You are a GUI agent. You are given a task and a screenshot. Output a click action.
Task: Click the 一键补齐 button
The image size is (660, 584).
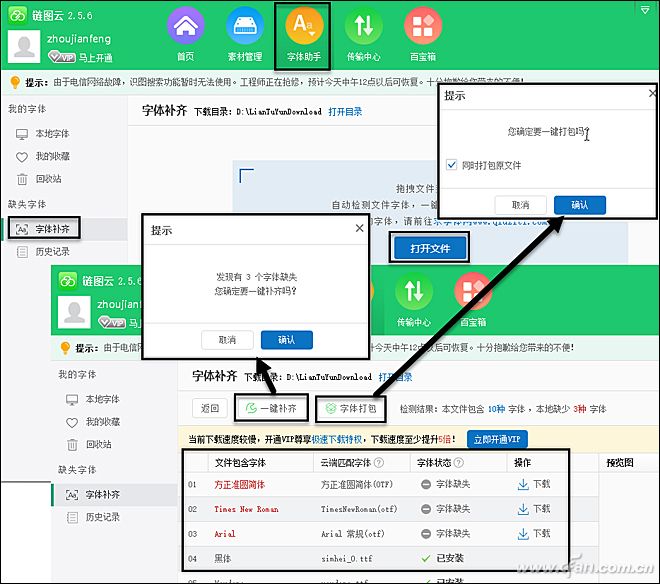(x=271, y=408)
